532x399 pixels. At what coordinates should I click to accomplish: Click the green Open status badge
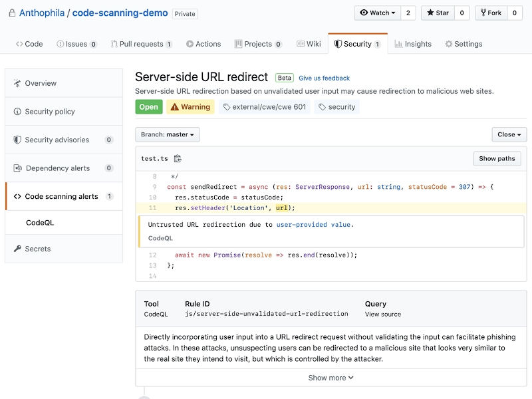click(x=148, y=107)
